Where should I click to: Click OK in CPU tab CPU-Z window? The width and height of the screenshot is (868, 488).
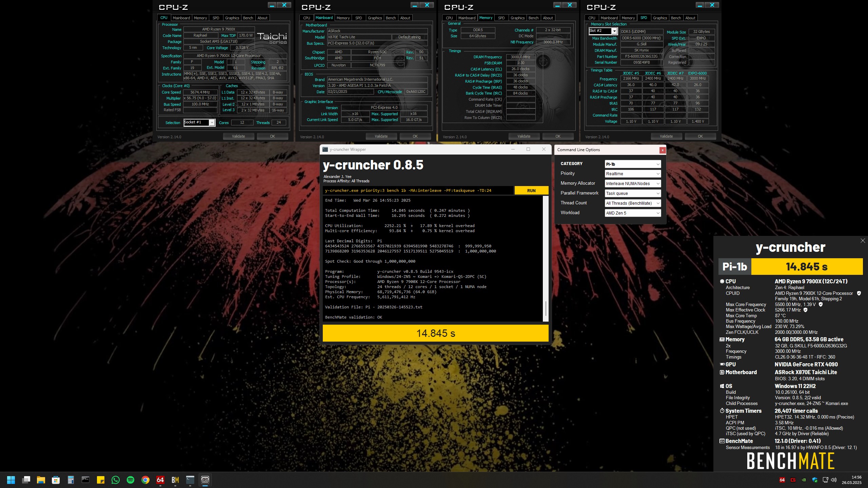(272, 136)
